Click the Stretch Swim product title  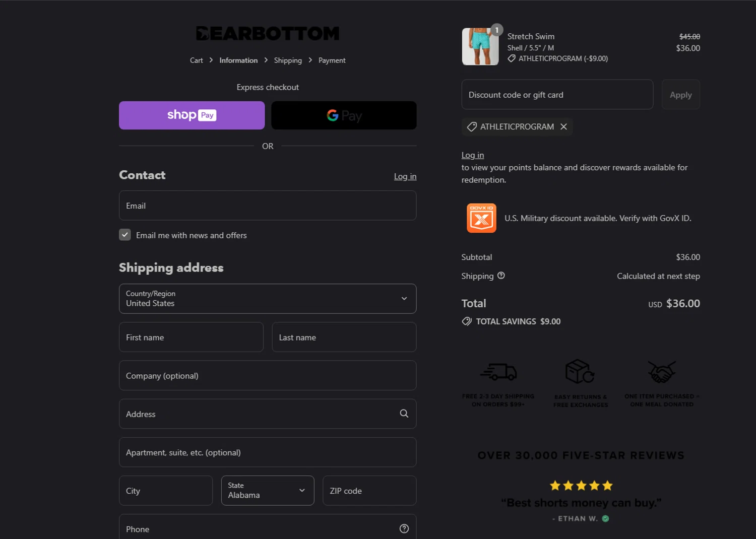click(x=531, y=36)
